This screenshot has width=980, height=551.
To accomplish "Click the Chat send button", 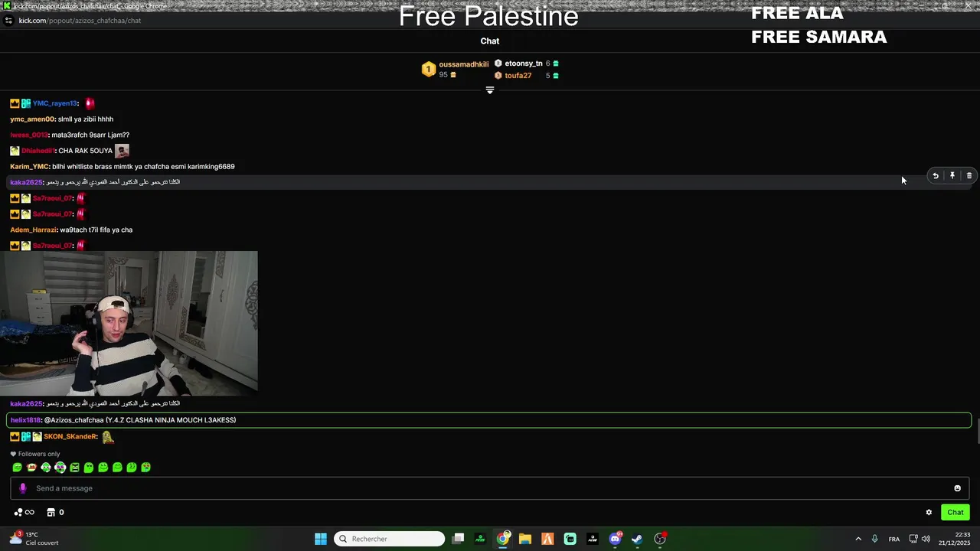I will point(955,513).
